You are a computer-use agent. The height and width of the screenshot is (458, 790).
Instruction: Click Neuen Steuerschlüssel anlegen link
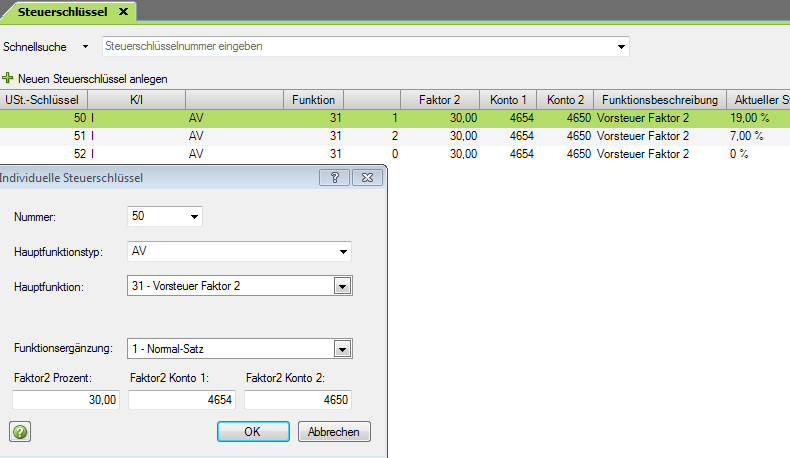coord(93,79)
